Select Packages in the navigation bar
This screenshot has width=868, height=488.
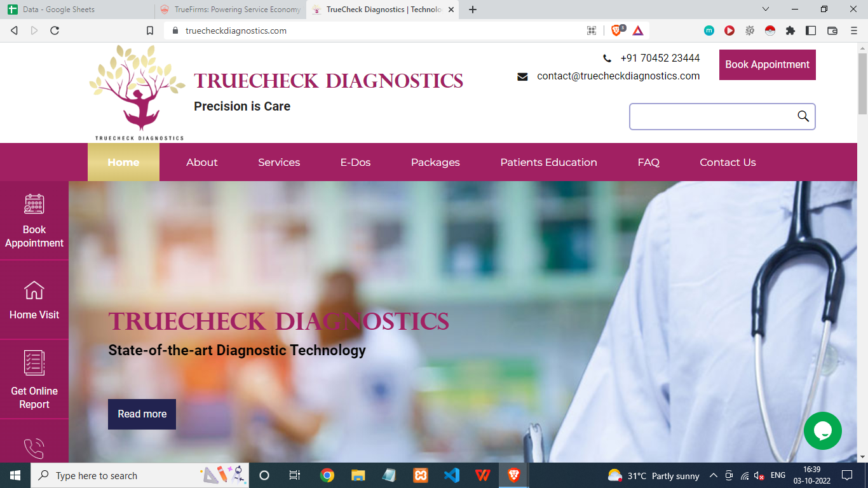click(x=435, y=162)
